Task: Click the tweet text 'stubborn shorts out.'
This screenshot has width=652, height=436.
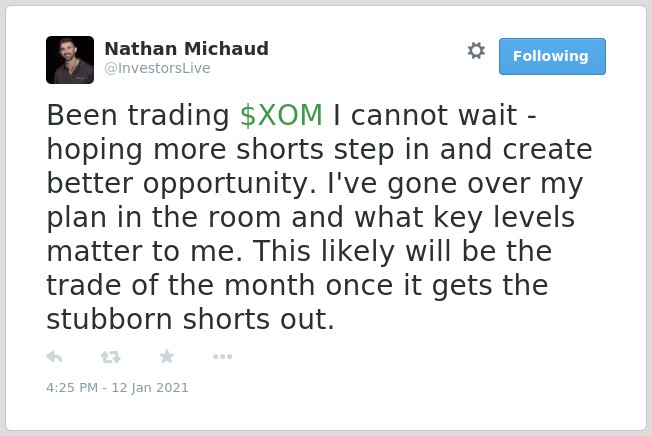Action: pyautogui.click(x=190, y=319)
